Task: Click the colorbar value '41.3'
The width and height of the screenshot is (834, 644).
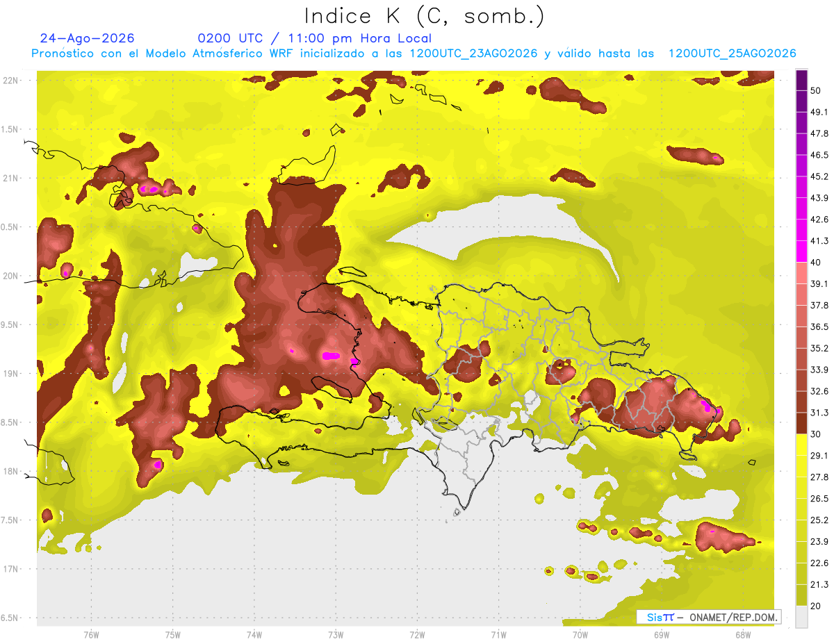Action: pos(819,241)
